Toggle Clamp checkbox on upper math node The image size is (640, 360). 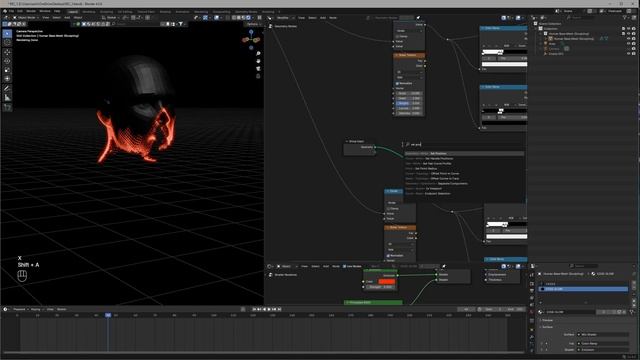397,36
